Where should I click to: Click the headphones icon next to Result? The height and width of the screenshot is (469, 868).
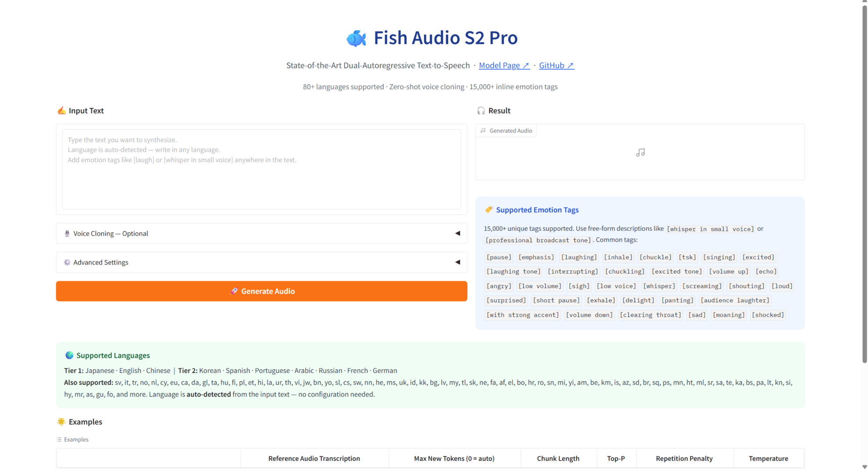click(x=481, y=111)
